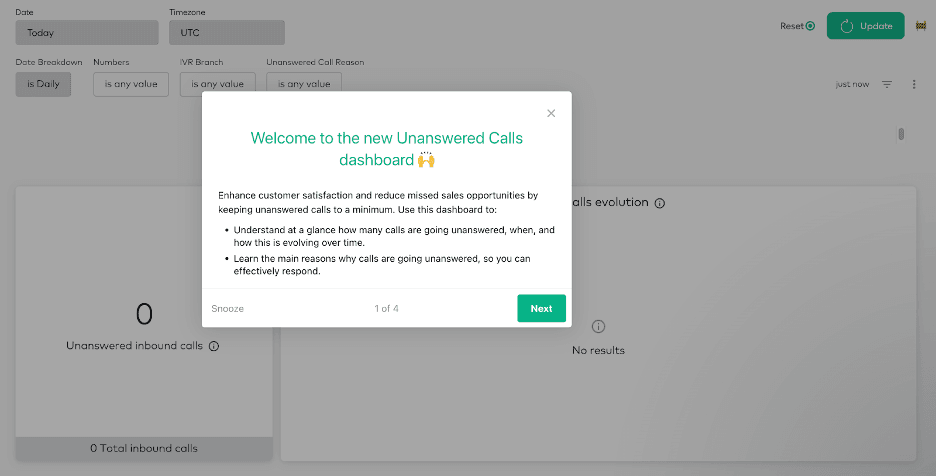
Task: Click the icon right of Update button
Action: tap(921, 26)
